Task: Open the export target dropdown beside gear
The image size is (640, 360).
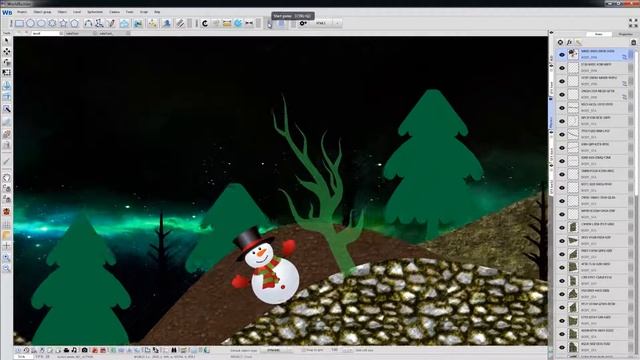Action: (325, 23)
